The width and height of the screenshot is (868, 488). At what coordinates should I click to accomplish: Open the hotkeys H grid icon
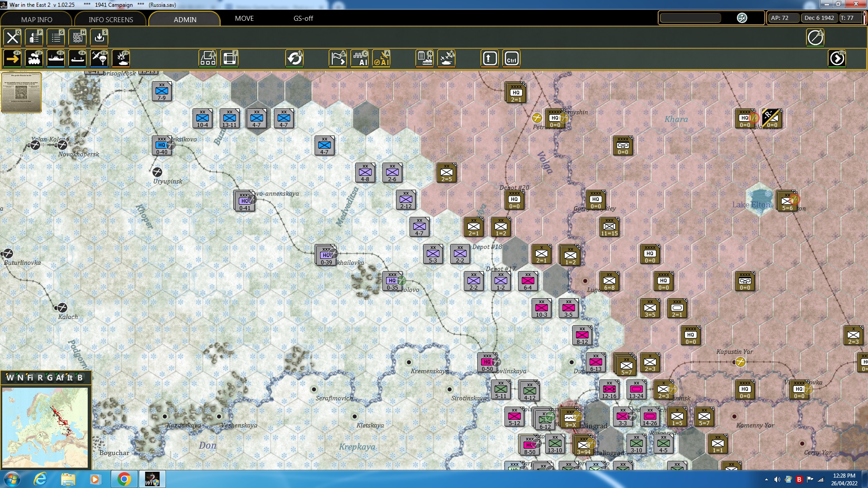78,38
